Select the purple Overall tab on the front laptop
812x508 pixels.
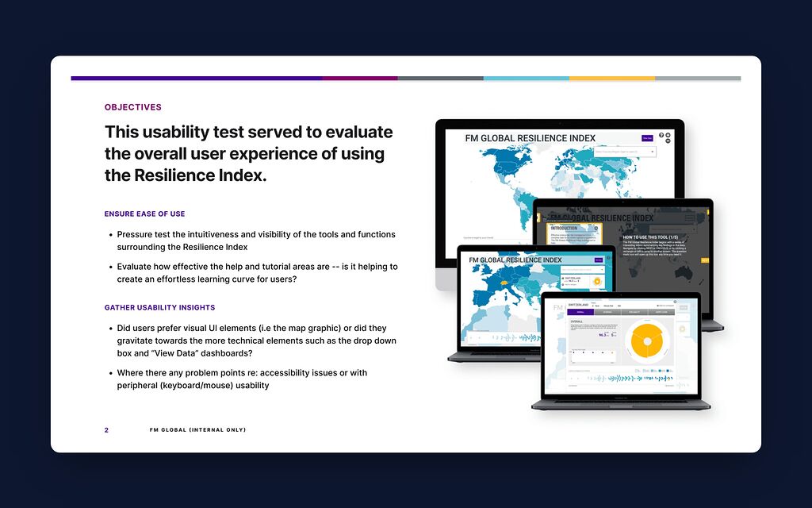point(580,312)
